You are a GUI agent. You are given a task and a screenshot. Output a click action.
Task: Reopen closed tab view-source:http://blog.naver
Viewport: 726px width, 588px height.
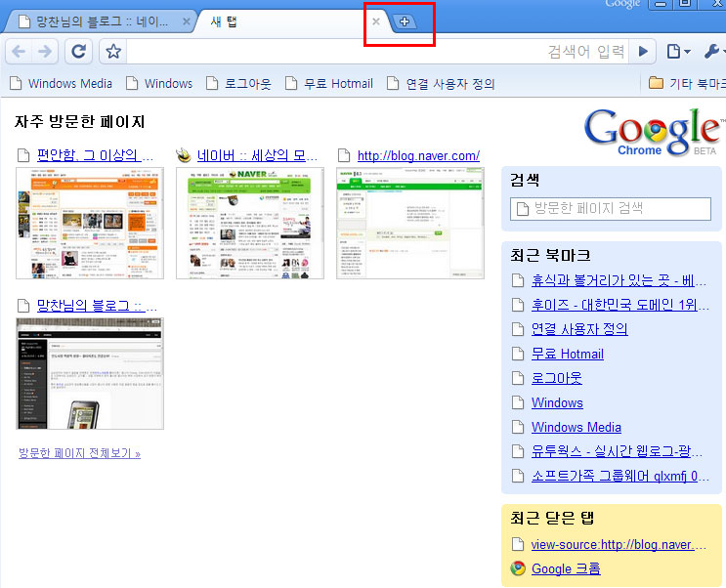[x=619, y=544]
